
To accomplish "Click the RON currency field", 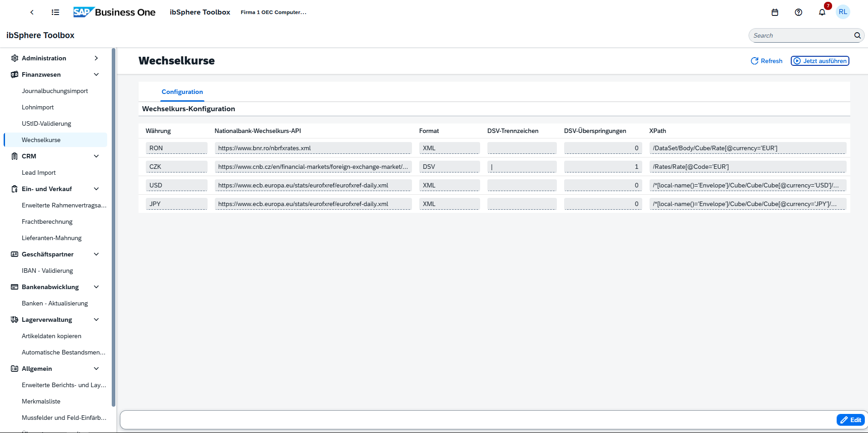I will (177, 148).
